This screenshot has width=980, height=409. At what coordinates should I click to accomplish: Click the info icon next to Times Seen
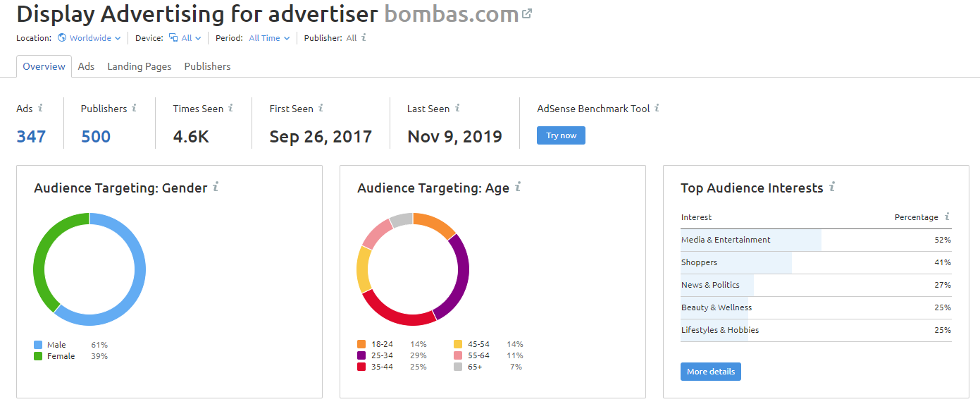tap(230, 108)
